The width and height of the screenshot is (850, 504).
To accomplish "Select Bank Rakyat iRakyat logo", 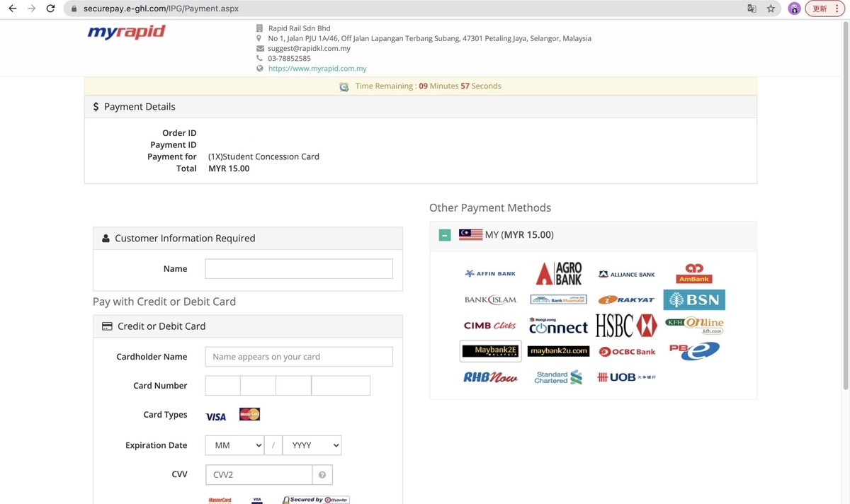I will 626,299.
